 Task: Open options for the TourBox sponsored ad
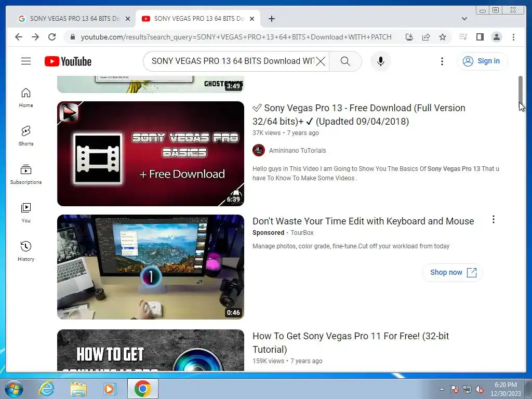point(494,220)
